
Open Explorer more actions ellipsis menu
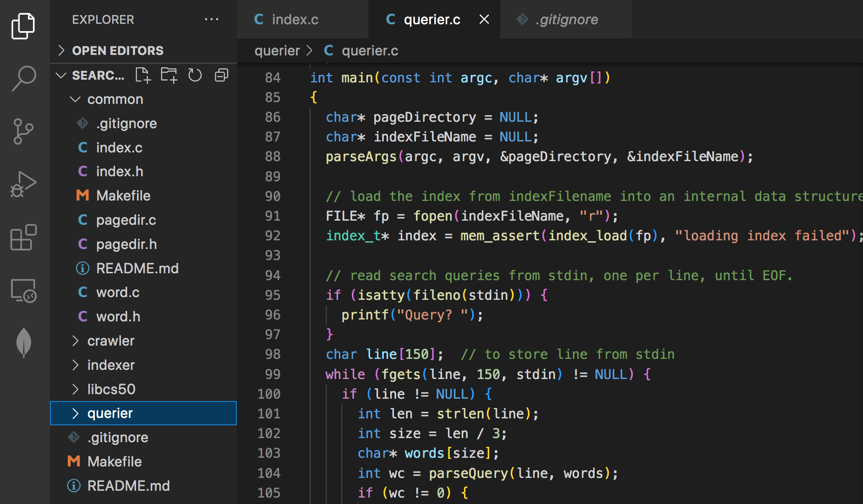click(211, 19)
